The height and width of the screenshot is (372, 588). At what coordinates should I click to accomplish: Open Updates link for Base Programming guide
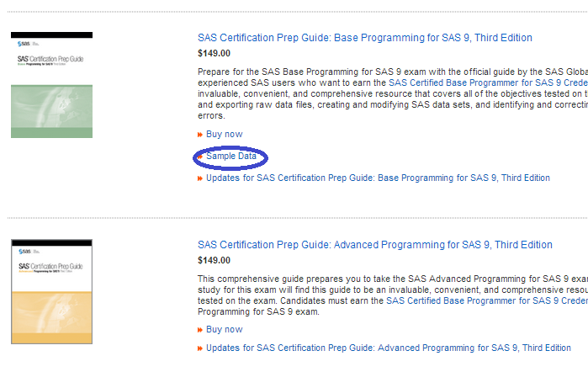[378, 178]
